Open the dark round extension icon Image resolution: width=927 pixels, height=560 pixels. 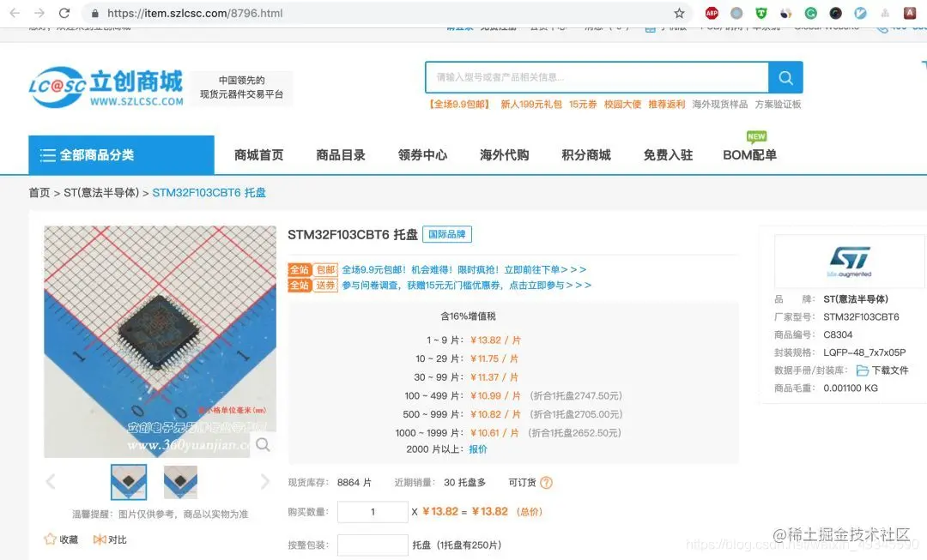coord(835,13)
